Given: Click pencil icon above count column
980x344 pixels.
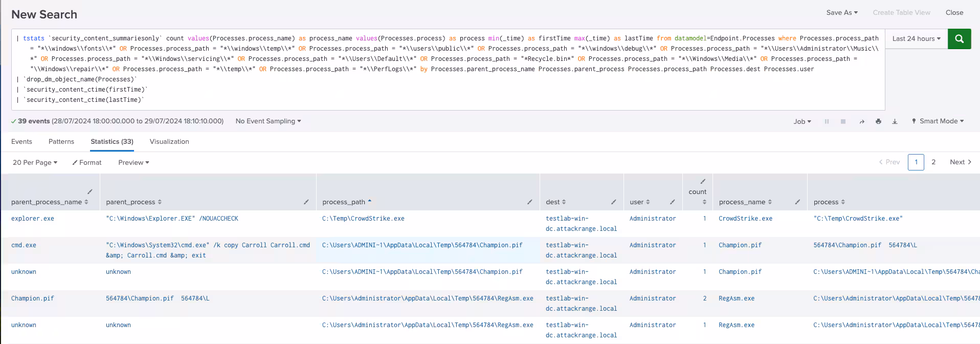Looking at the screenshot, I should pos(703,181).
